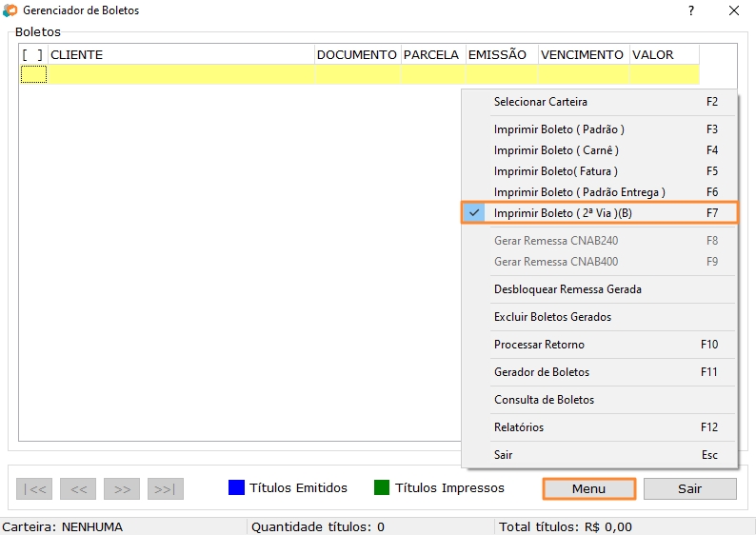Click the Títulos Emitidos legend label
Screen dimensions: 756x535
pyautogui.click(x=298, y=487)
